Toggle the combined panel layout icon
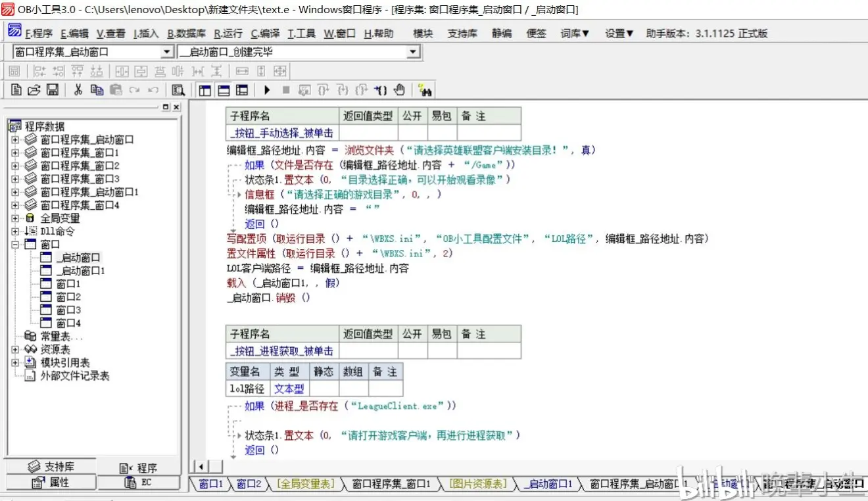 coord(242,90)
